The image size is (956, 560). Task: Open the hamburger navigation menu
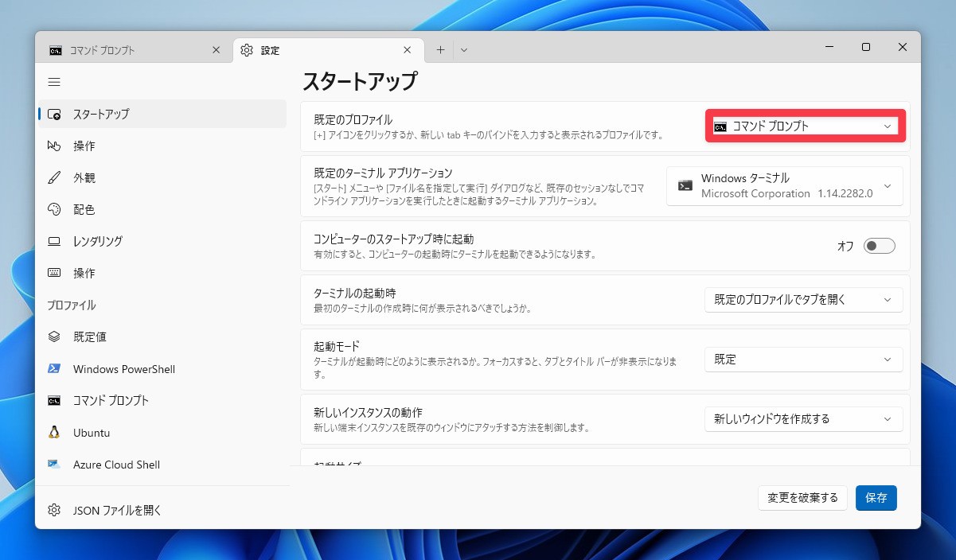coord(54,82)
